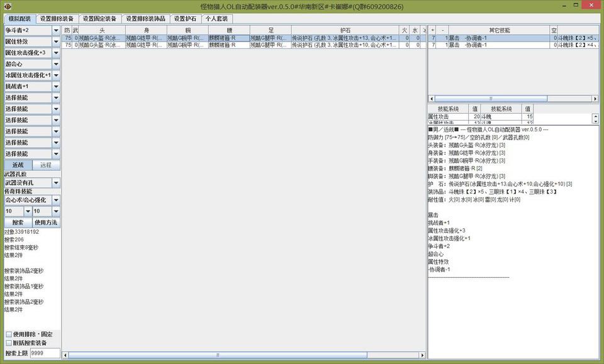Open the 属性特效 skill dropdown
This screenshot has width=604, height=364.
tap(56, 41)
